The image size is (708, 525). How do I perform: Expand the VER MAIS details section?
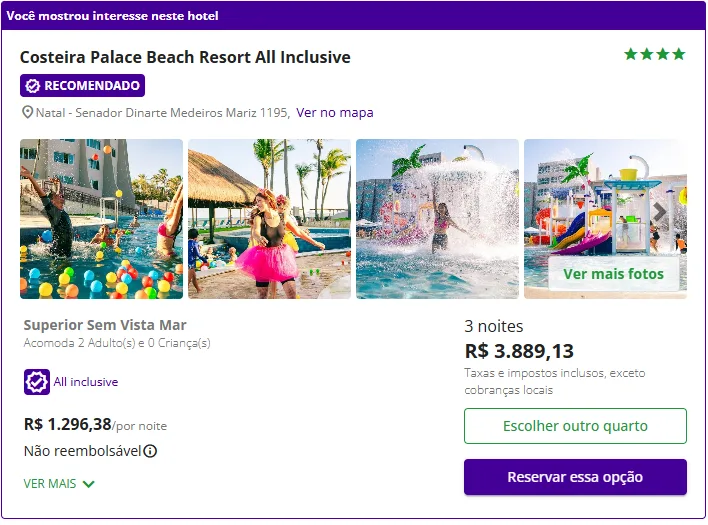tap(59, 484)
